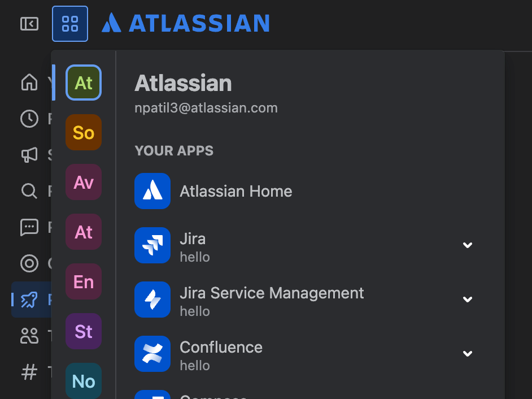
Task: Click the teams people icon in the sidebar
Action: point(29,336)
